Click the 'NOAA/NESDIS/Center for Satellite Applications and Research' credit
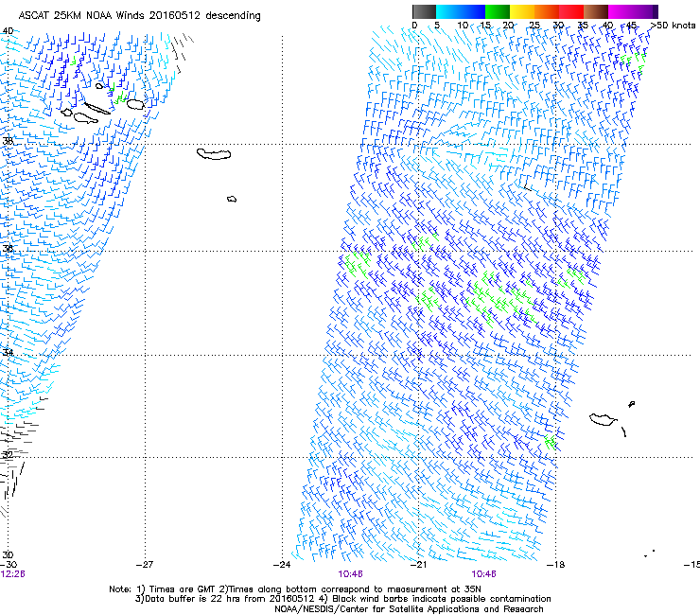 pos(409,609)
